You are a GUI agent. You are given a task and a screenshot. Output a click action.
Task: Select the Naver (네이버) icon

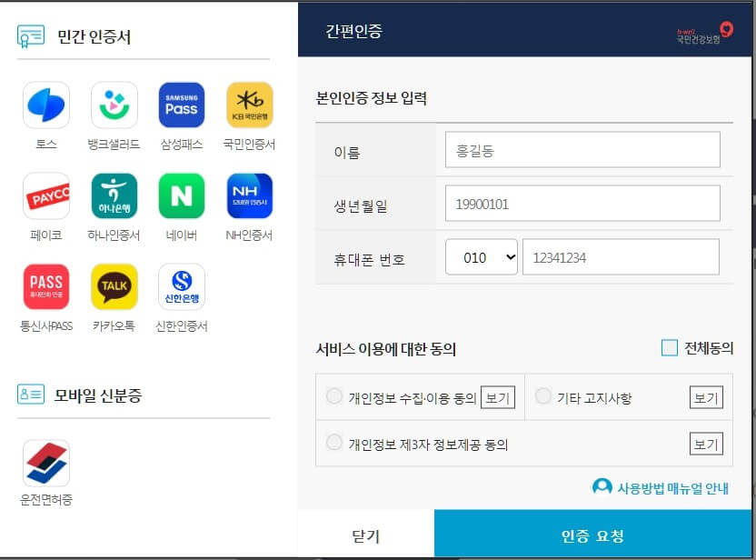coord(182,195)
